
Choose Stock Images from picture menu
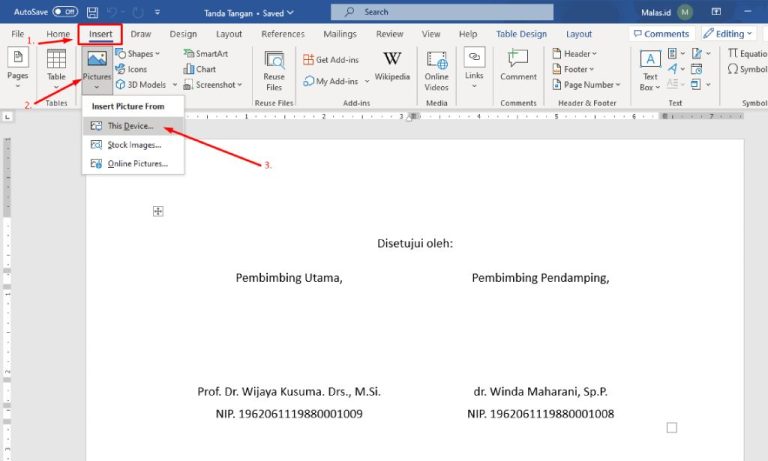(133, 145)
